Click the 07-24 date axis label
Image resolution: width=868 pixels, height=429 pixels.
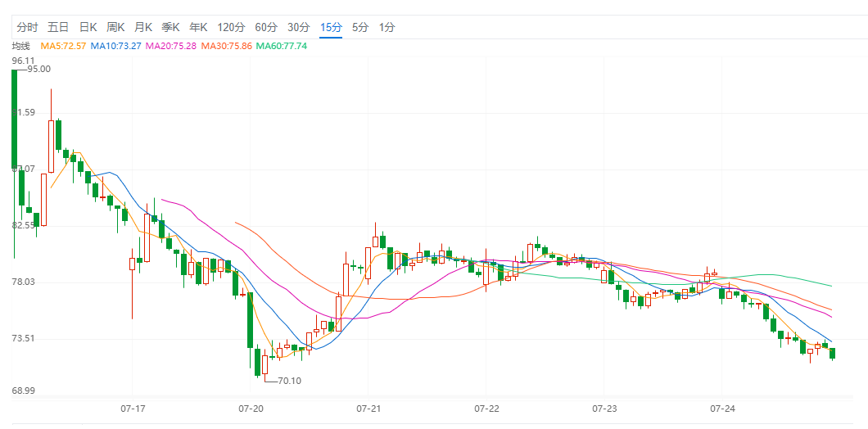pyautogui.click(x=723, y=409)
